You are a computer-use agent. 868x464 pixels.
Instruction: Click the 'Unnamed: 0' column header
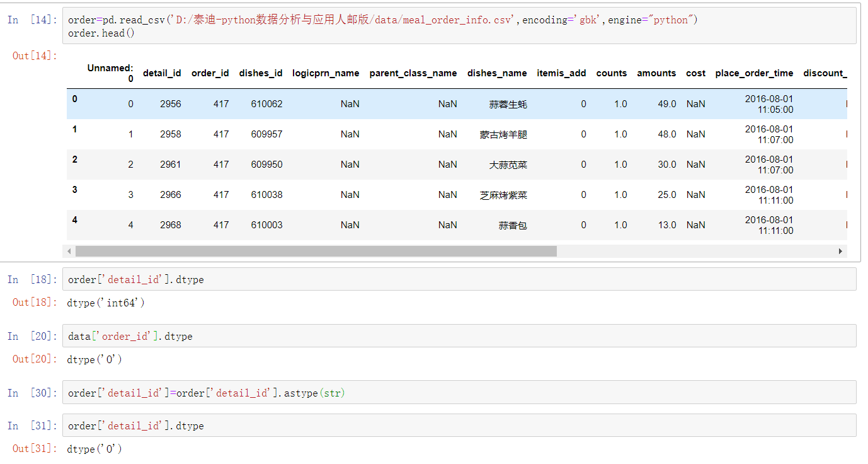(110, 73)
